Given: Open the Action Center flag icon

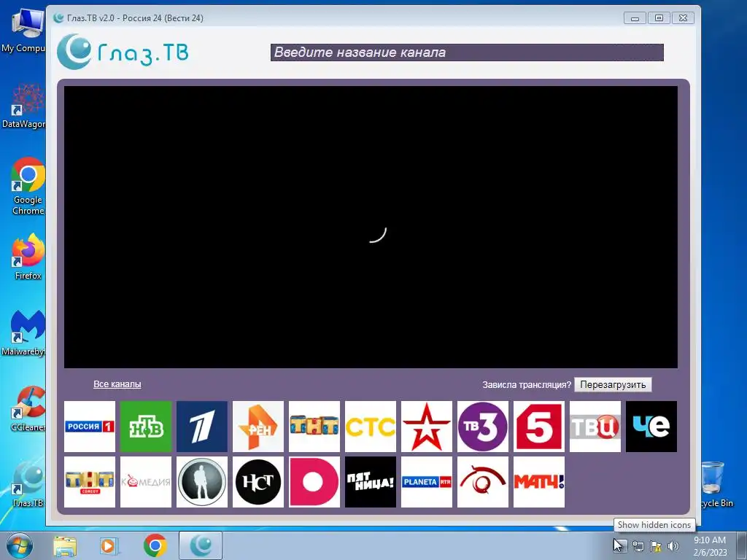Looking at the screenshot, I should pyautogui.click(x=656, y=546).
